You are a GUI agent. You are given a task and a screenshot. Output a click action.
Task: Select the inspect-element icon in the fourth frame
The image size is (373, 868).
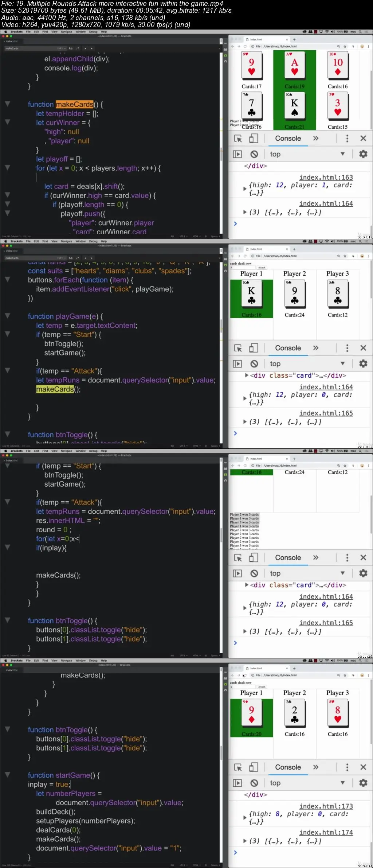[238, 767]
